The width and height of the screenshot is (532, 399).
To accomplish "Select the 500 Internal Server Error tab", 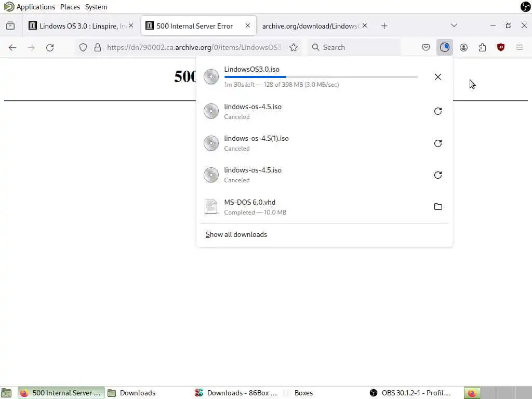I will point(199,26).
